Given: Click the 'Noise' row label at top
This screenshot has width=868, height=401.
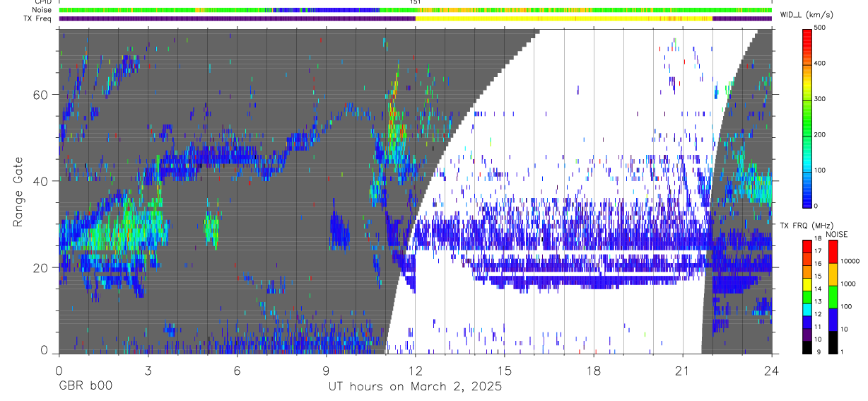Looking at the screenshot, I should point(41,10).
